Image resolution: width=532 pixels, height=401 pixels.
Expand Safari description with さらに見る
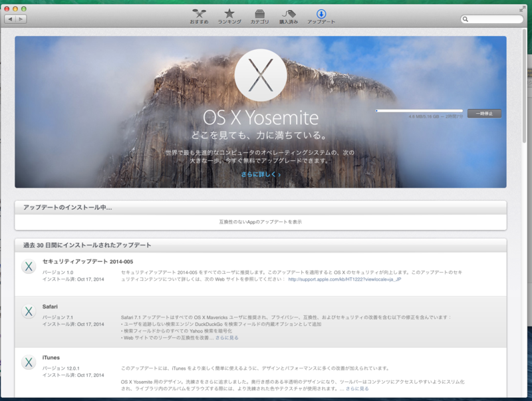[227, 338]
